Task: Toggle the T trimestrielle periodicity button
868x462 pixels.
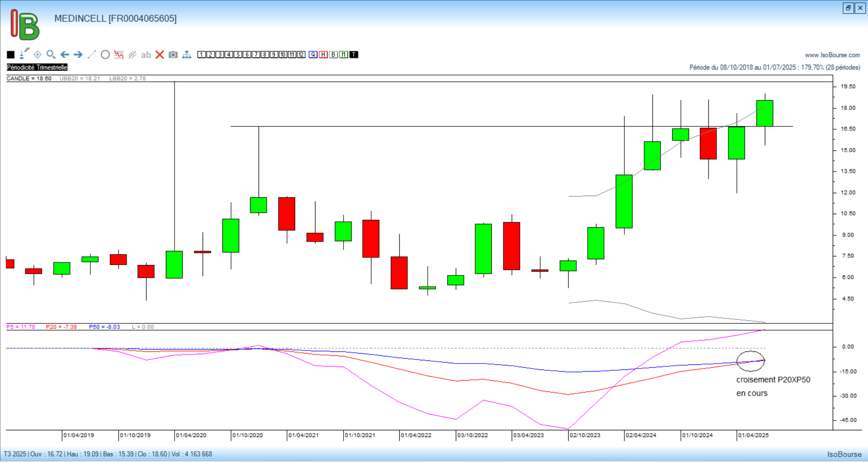Action: 354,55
